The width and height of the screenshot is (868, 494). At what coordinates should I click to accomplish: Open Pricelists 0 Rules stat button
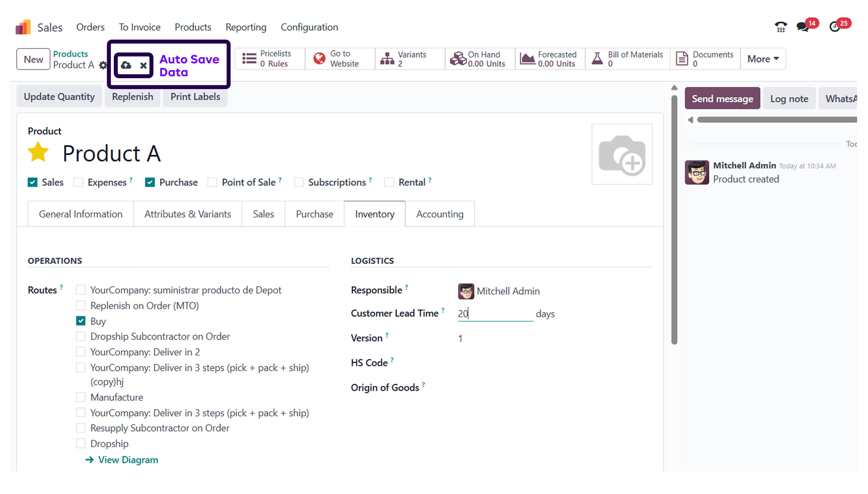click(270, 59)
